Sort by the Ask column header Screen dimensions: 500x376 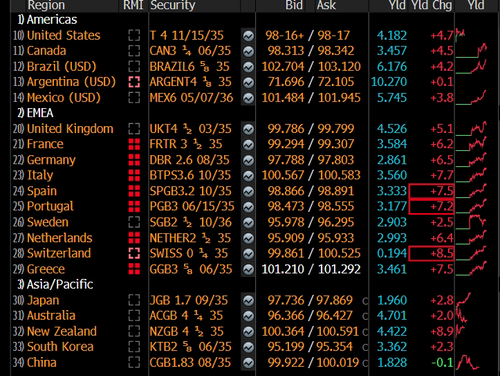(326, 5)
